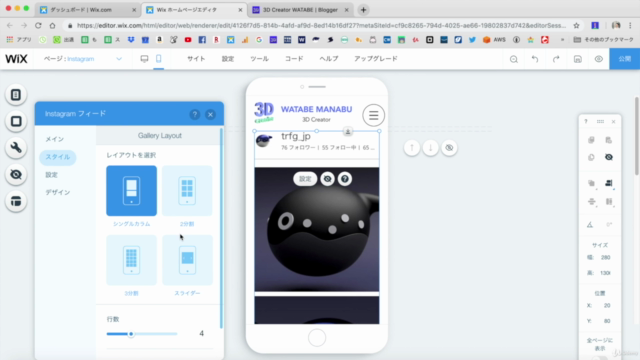This screenshot has height=360, width=640.
Task: Open the 設定 menu in top bar
Action: pos(228,59)
